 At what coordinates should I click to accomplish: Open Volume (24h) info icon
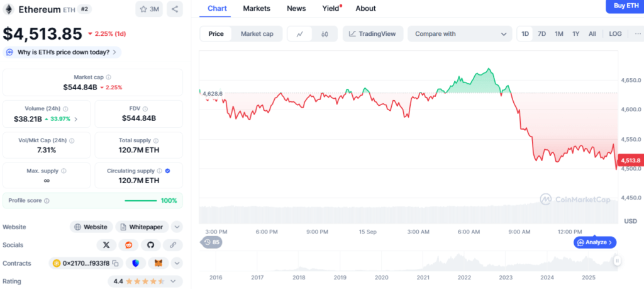[65, 108]
